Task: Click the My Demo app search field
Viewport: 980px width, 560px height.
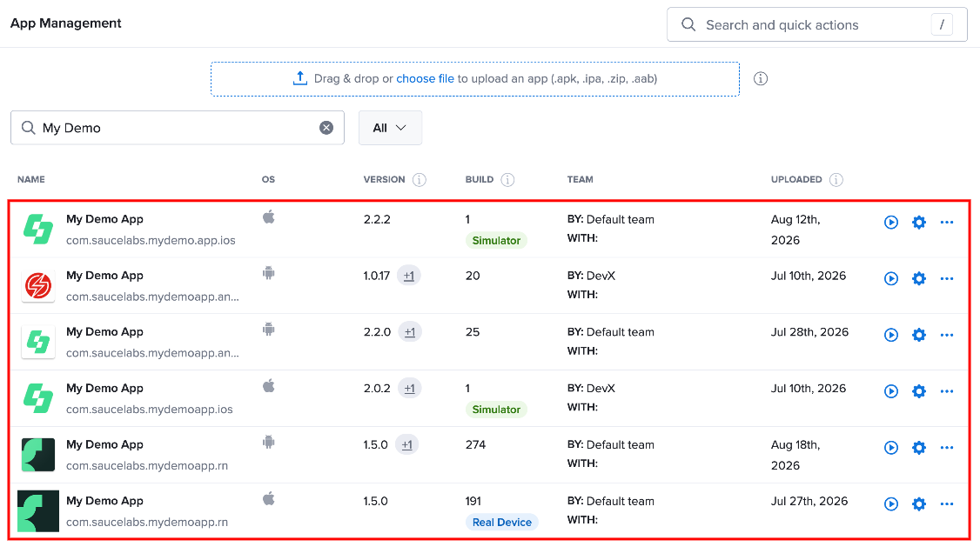Action: coord(178,128)
